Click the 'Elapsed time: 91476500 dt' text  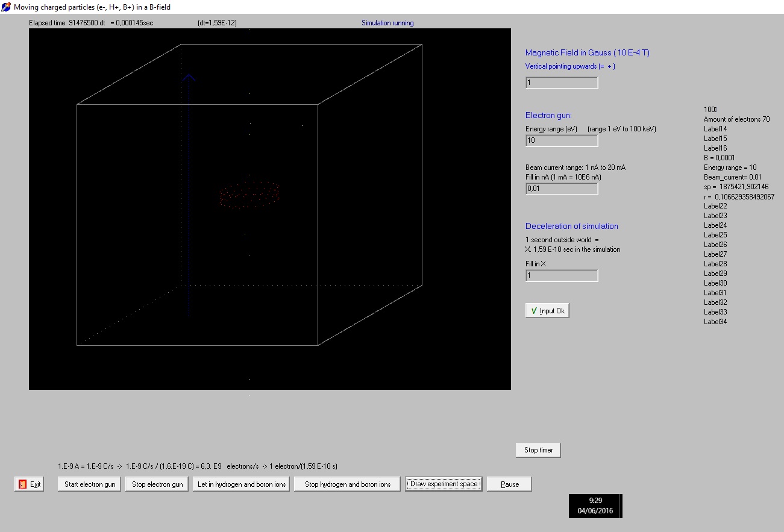(67, 23)
